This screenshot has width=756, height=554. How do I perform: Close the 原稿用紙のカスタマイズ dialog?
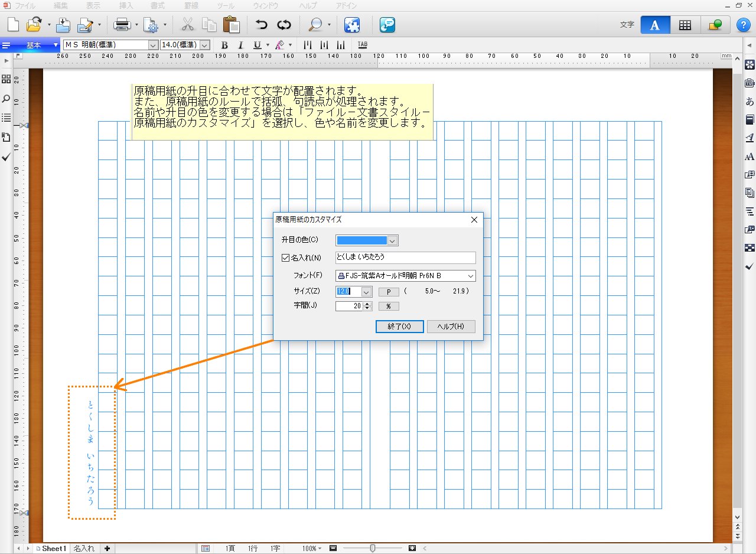coord(474,220)
